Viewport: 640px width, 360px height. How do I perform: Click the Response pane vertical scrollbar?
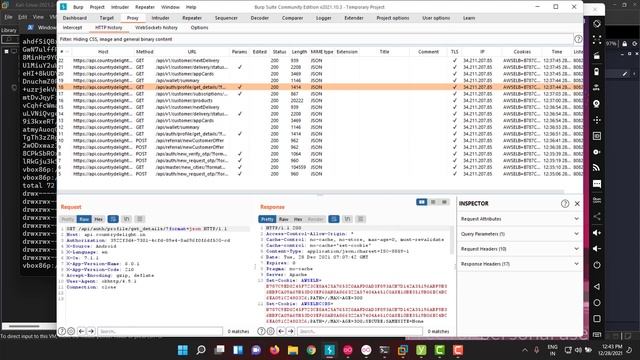452,240
